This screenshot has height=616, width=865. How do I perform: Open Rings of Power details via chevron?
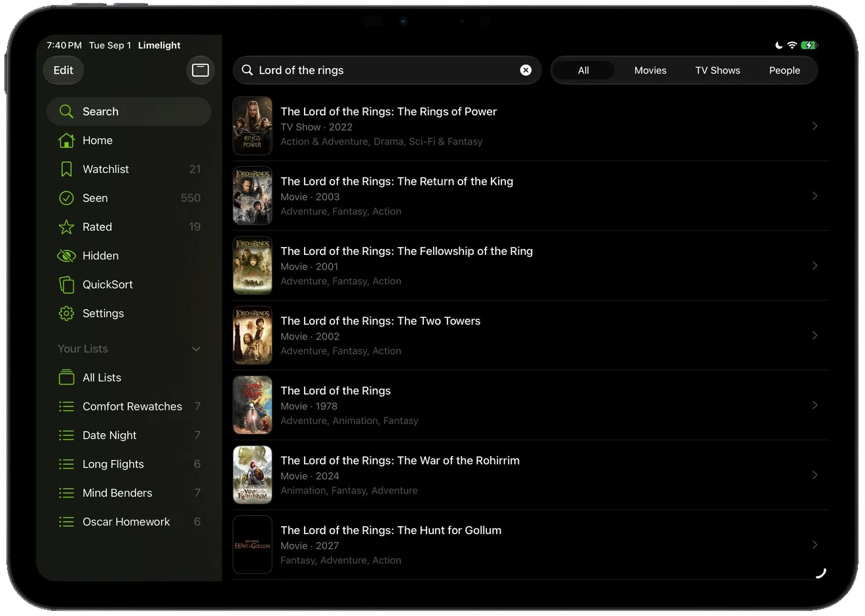[815, 126]
